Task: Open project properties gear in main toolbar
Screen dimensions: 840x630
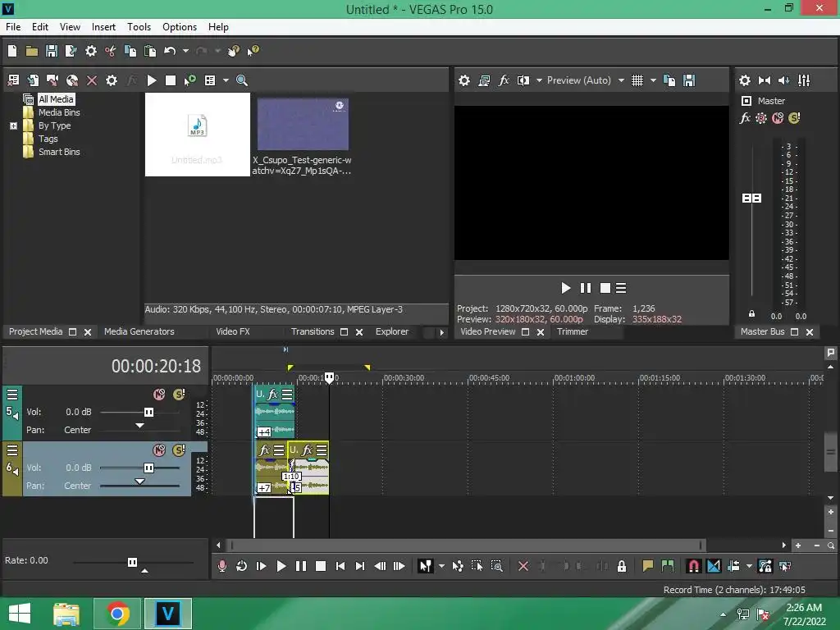Action: pyautogui.click(x=91, y=51)
